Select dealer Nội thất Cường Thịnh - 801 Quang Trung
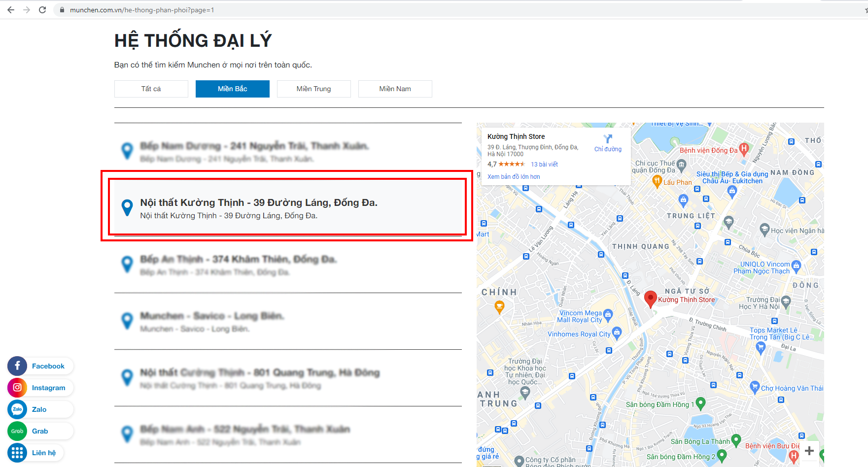This screenshot has width=868, height=467. 288,378
